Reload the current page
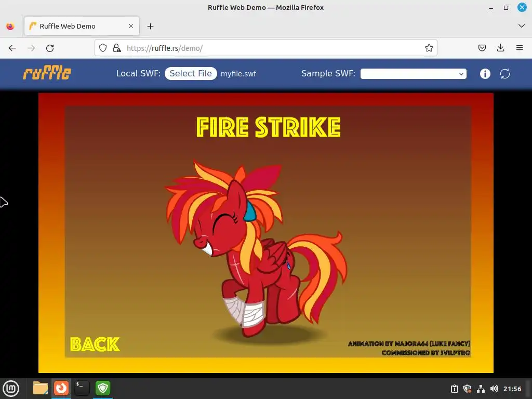Image resolution: width=532 pixels, height=399 pixels. (50, 48)
